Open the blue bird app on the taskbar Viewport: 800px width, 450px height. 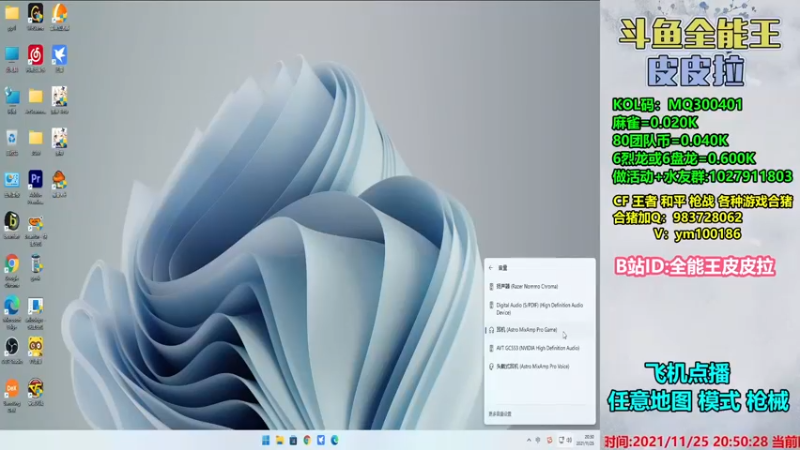321,440
